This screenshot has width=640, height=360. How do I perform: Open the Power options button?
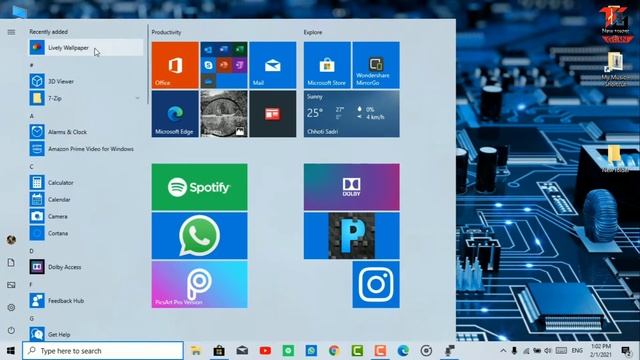click(x=11, y=330)
